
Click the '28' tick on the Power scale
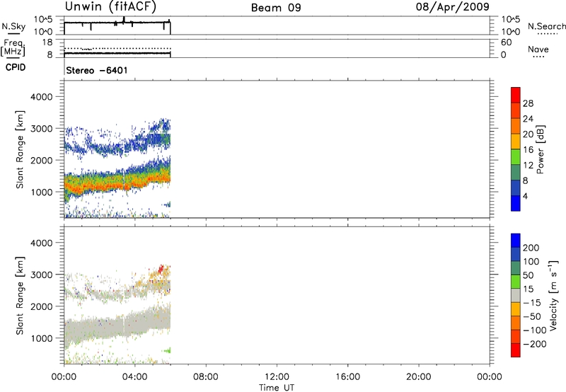point(528,103)
